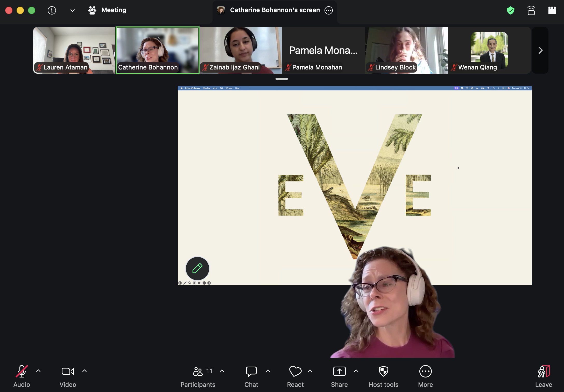Expand the chevron next to the info icon
The height and width of the screenshot is (392, 564).
[x=73, y=10]
